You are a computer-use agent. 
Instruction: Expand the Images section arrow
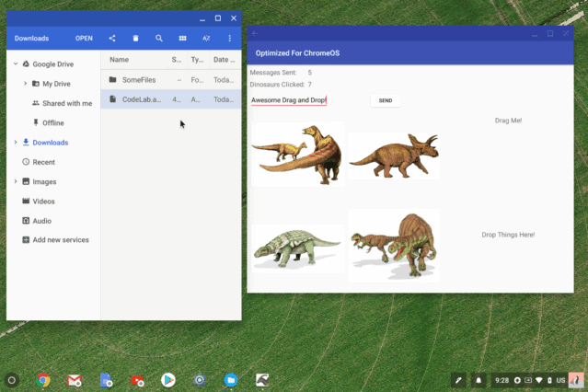tap(16, 181)
